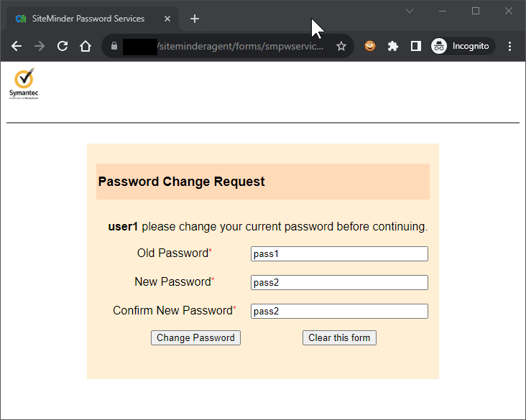The width and height of the screenshot is (526, 420).
Task: Go to the browser home page icon
Action: pyautogui.click(x=86, y=46)
